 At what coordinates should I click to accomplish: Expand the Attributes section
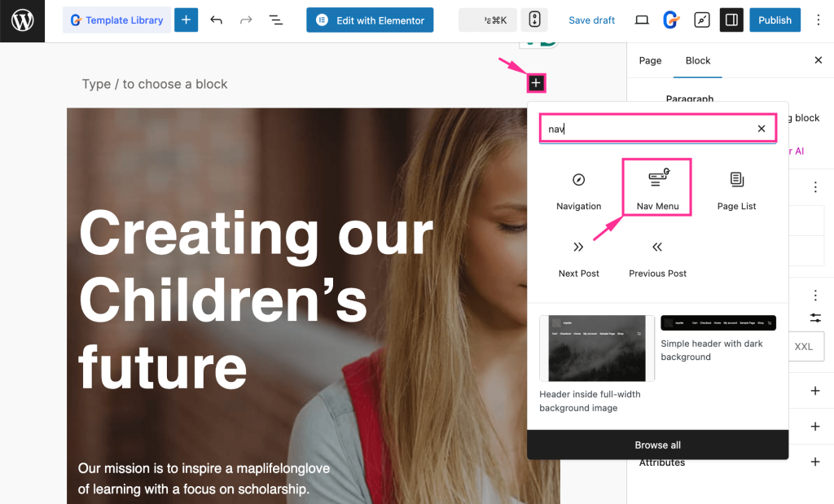click(x=814, y=462)
